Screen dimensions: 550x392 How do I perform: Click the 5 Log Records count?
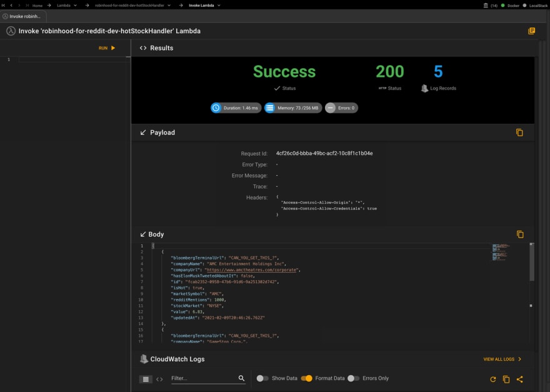coord(438,72)
